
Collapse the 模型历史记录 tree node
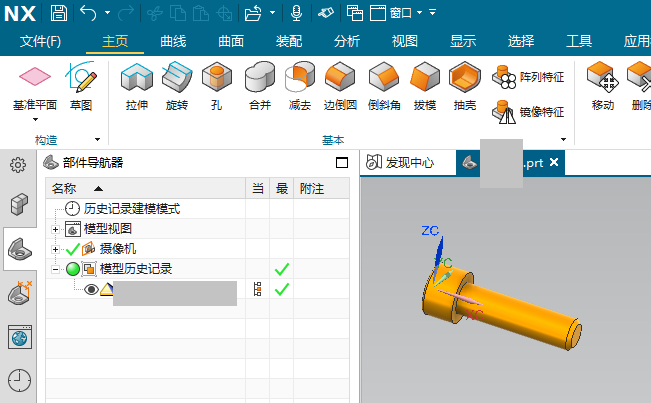coord(56,269)
